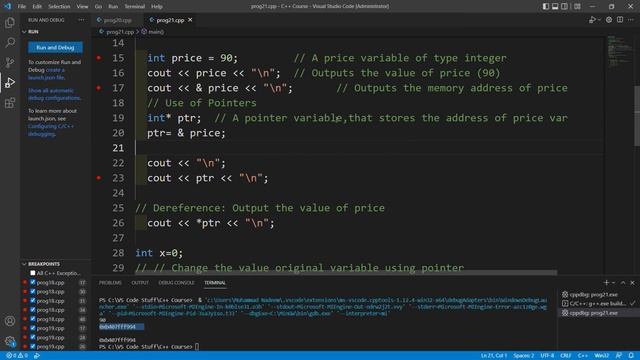The width and height of the screenshot is (640, 360).
Task: Open terminal launch profile dropdown
Action: (x=613, y=282)
